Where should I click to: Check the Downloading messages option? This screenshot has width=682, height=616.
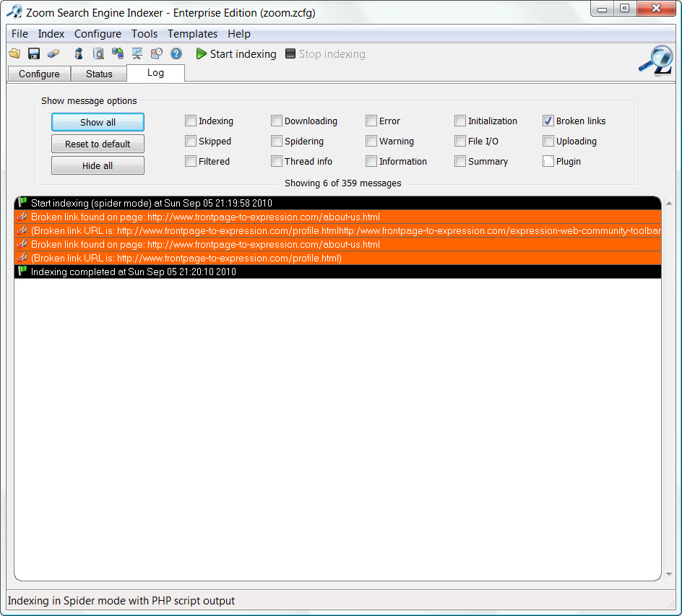pos(277,121)
